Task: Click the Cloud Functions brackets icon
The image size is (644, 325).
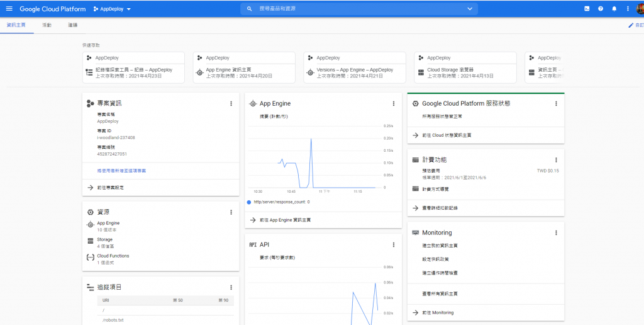Action: 91,258
